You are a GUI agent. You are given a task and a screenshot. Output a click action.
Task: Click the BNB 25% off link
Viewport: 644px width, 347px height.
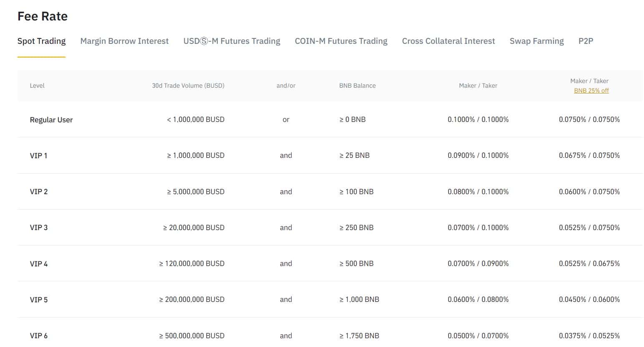[x=591, y=91]
